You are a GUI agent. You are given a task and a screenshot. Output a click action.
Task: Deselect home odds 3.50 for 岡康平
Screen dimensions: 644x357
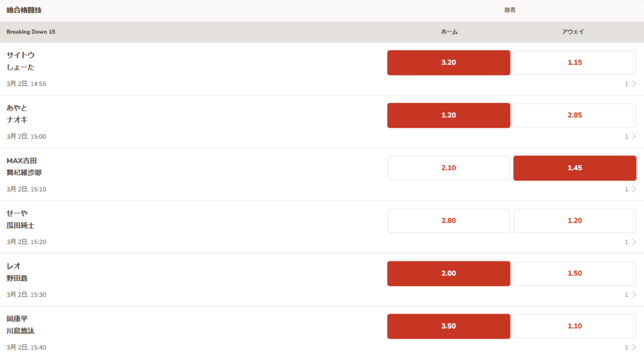(448, 326)
